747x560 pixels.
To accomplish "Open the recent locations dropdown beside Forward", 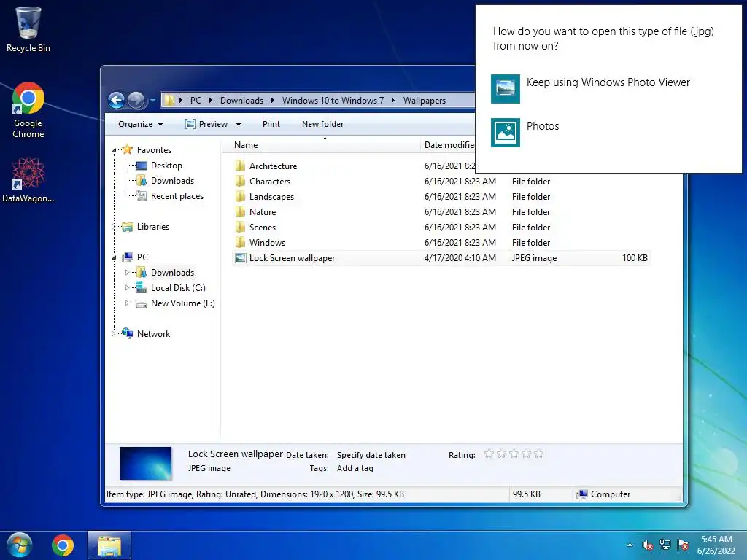I will coord(152,101).
